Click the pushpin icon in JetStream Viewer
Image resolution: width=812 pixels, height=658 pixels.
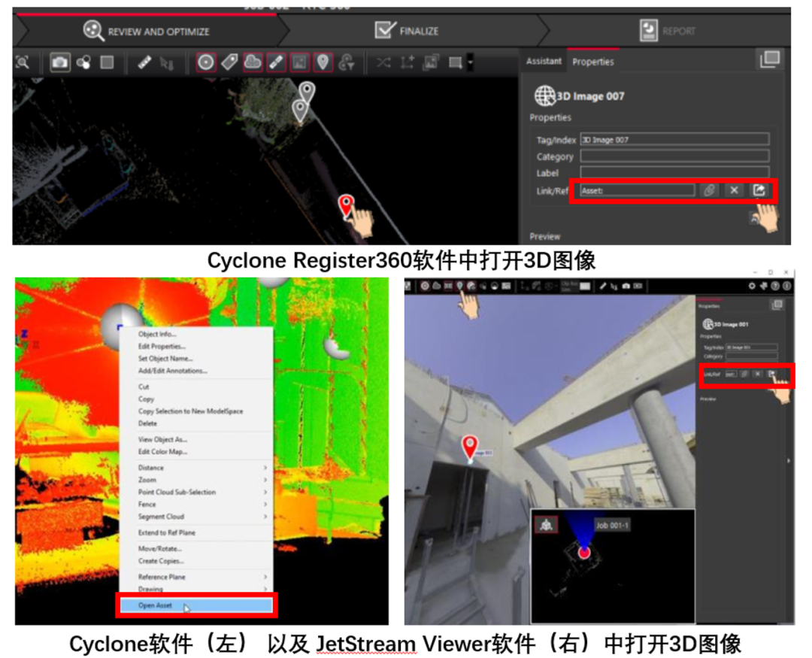[x=763, y=286]
